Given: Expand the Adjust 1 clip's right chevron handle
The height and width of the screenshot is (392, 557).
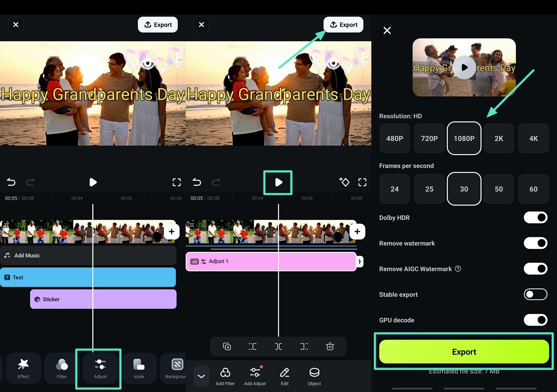Looking at the screenshot, I should (360, 261).
